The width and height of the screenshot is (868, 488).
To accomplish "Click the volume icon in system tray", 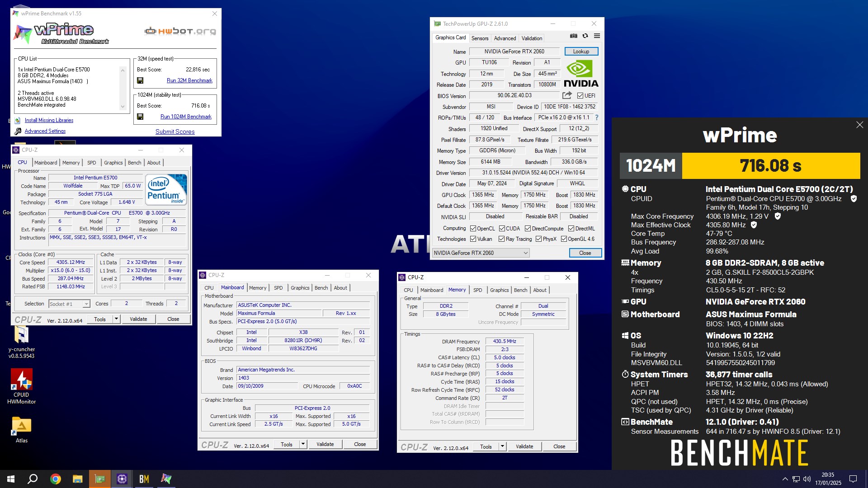I will click(x=807, y=479).
